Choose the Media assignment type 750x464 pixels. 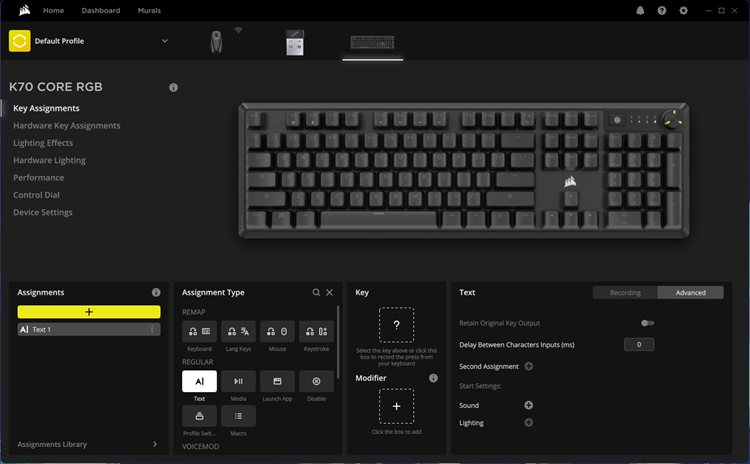[x=238, y=381]
